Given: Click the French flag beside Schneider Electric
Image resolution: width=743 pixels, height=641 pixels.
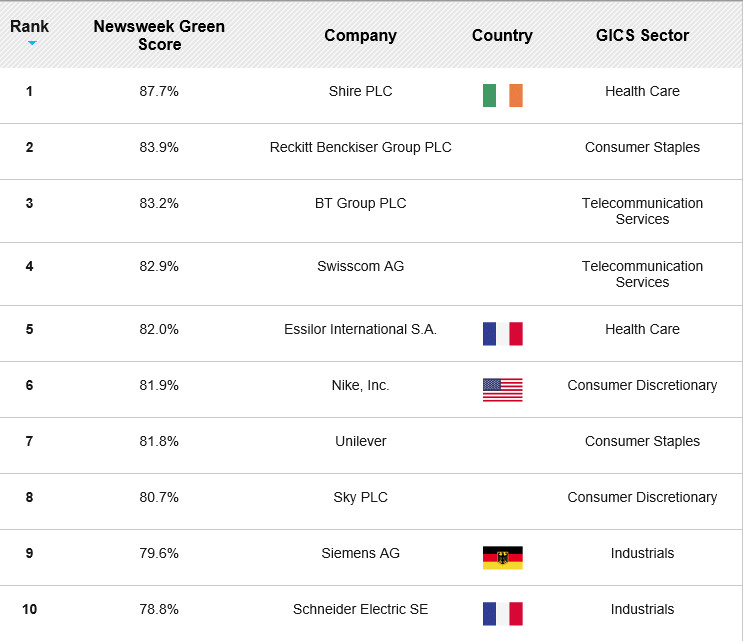Looking at the screenshot, I should 503,614.
